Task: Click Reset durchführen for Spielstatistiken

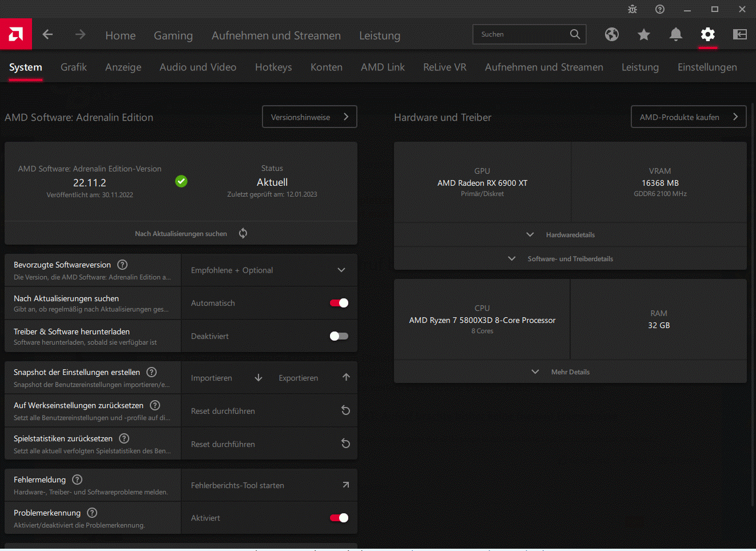Action: coord(269,444)
